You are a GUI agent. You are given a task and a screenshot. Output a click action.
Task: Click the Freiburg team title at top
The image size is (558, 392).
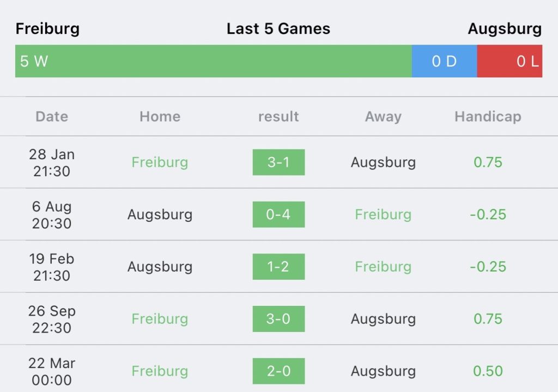(48, 29)
